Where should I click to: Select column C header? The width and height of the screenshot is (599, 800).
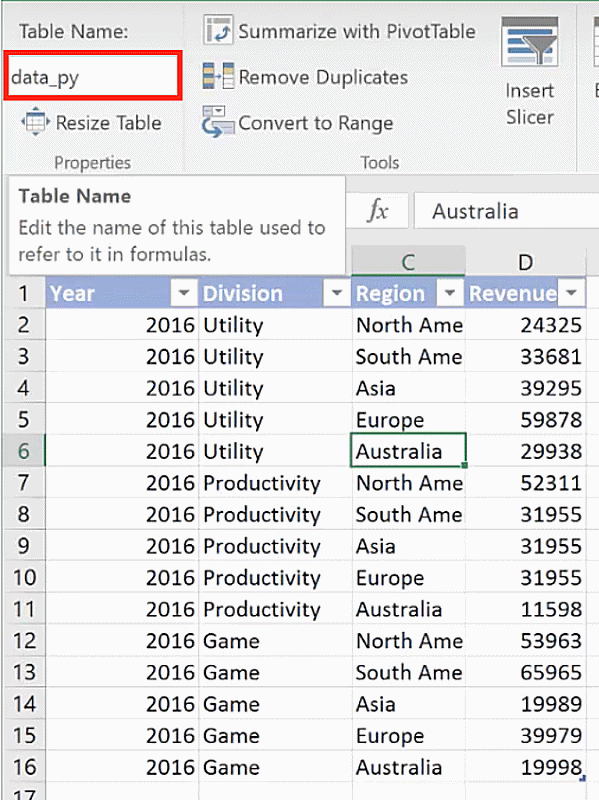408,262
